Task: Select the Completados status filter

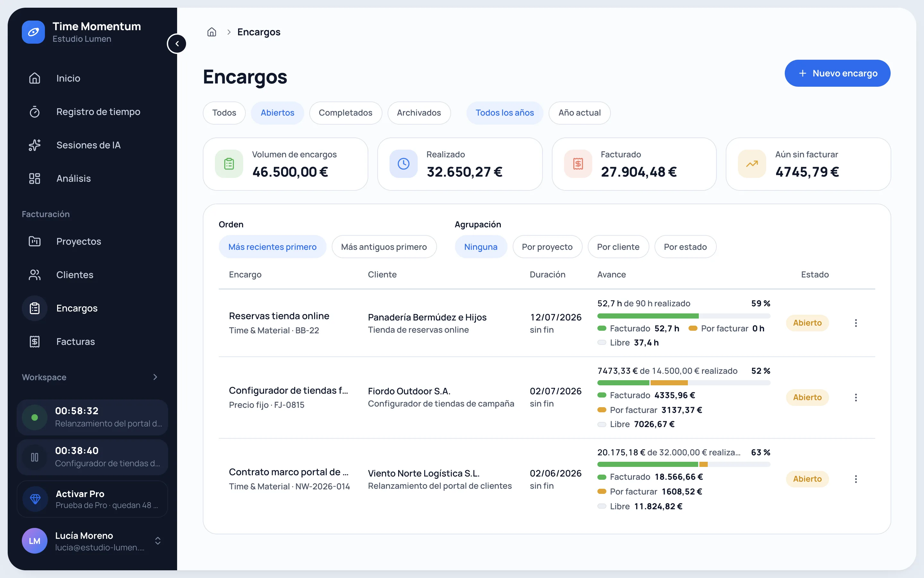Action: pos(346,113)
